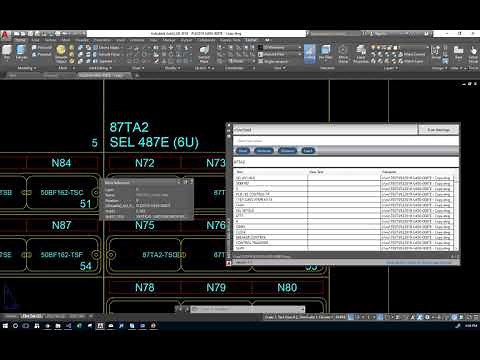Select the N75 label in drawing
480x360 pixels.
coord(145,225)
